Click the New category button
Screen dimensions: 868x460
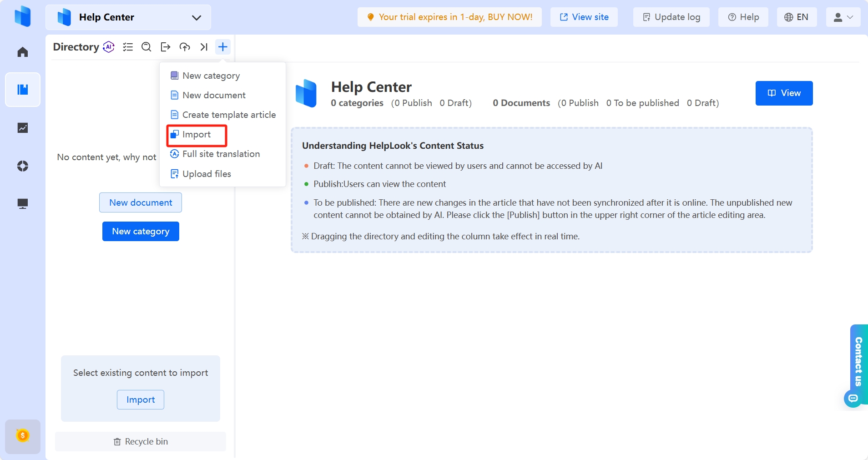point(141,231)
